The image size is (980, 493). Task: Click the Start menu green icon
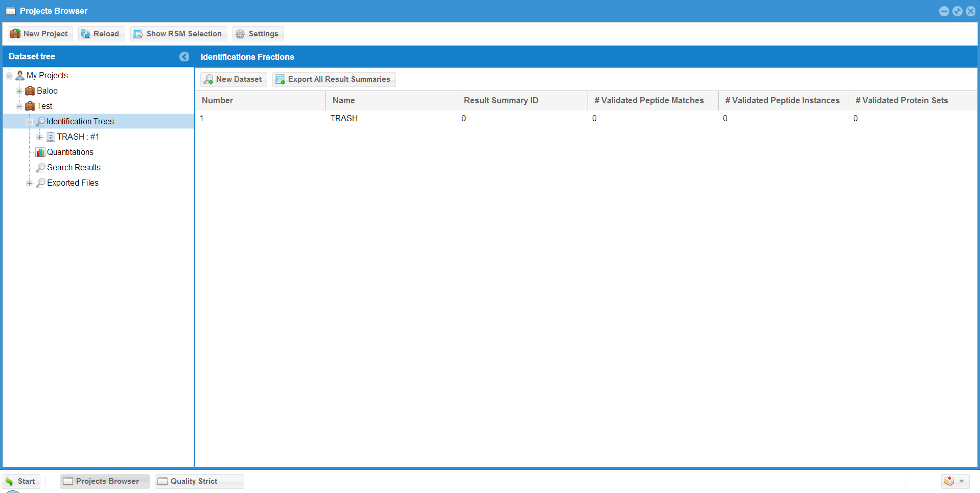[9, 481]
